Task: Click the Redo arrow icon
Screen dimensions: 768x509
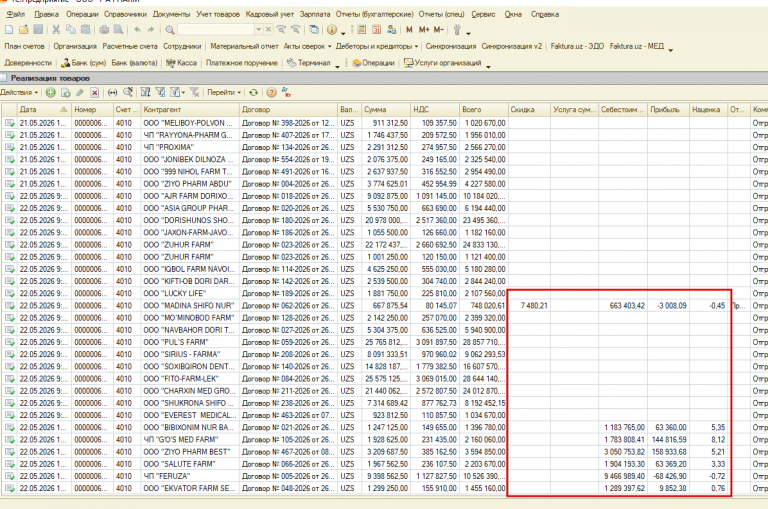Action: [150, 30]
